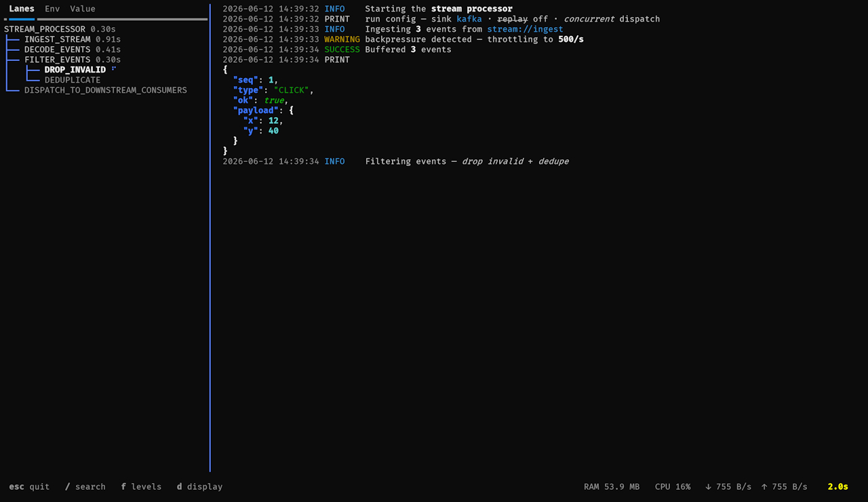868x502 pixels.
Task: Select the Lanes tab
Action: pos(22,9)
